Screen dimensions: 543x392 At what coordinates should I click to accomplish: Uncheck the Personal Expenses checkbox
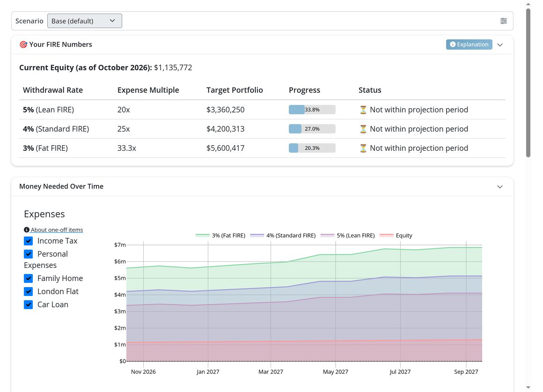tap(29, 254)
